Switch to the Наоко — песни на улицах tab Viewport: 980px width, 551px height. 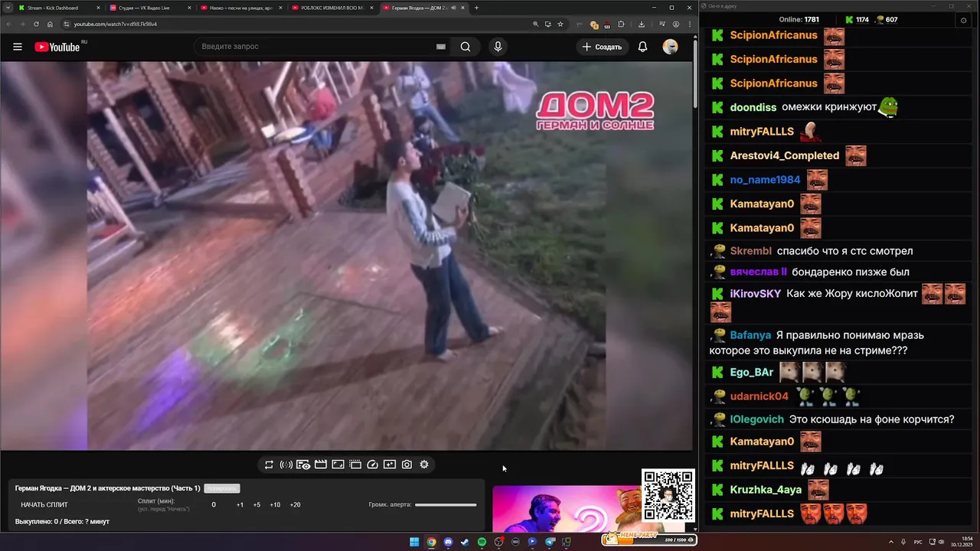[241, 8]
